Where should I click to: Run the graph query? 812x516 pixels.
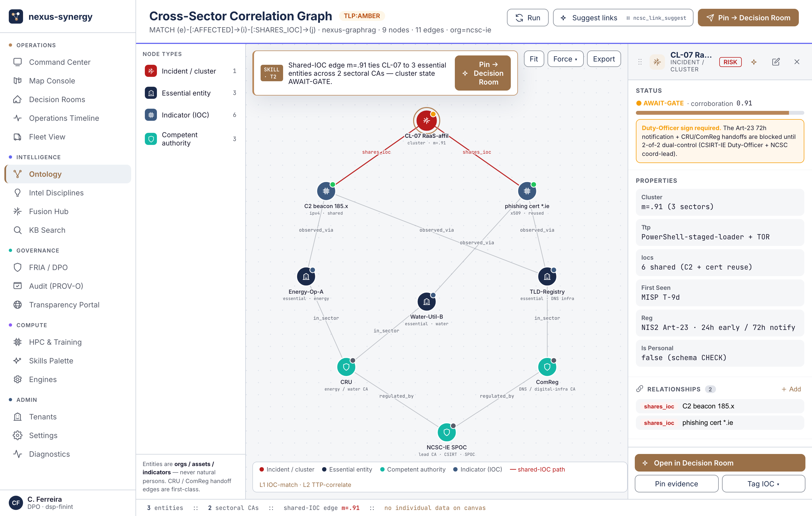528,18
